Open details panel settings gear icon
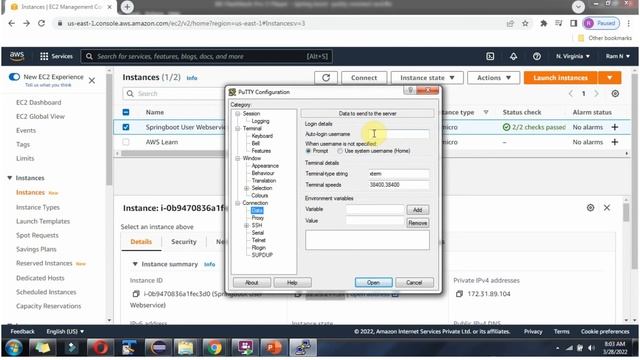The height and width of the screenshot is (360, 640). (x=590, y=208)
